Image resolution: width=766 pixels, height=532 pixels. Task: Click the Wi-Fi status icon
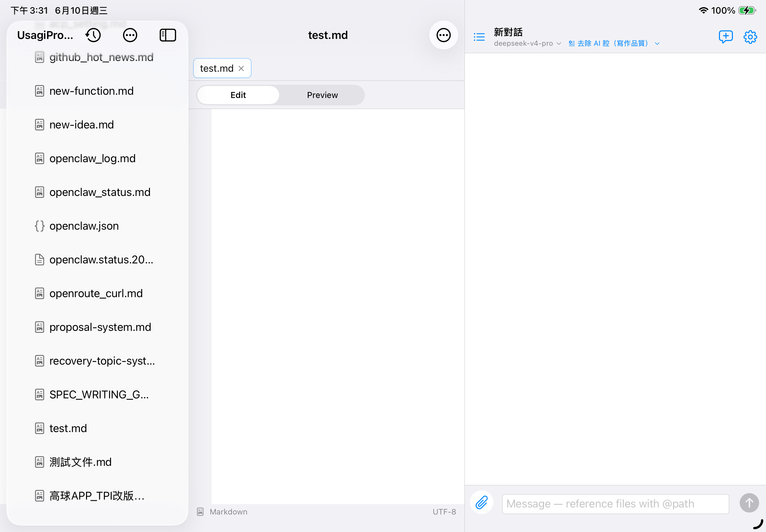click(703, 10)
